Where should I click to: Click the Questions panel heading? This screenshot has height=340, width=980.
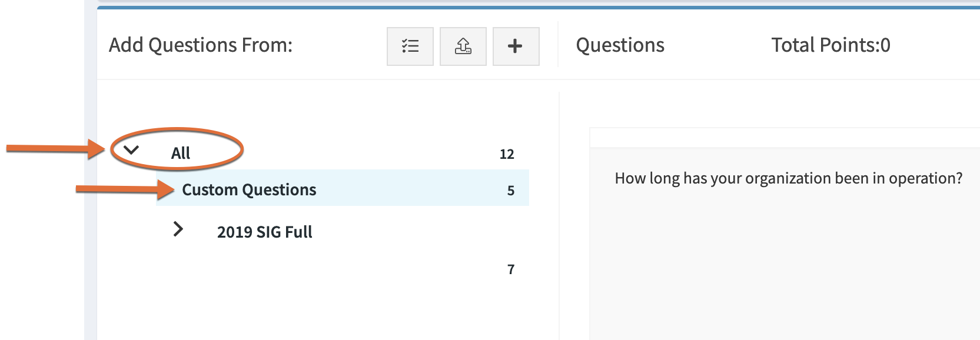click(620, 45)
